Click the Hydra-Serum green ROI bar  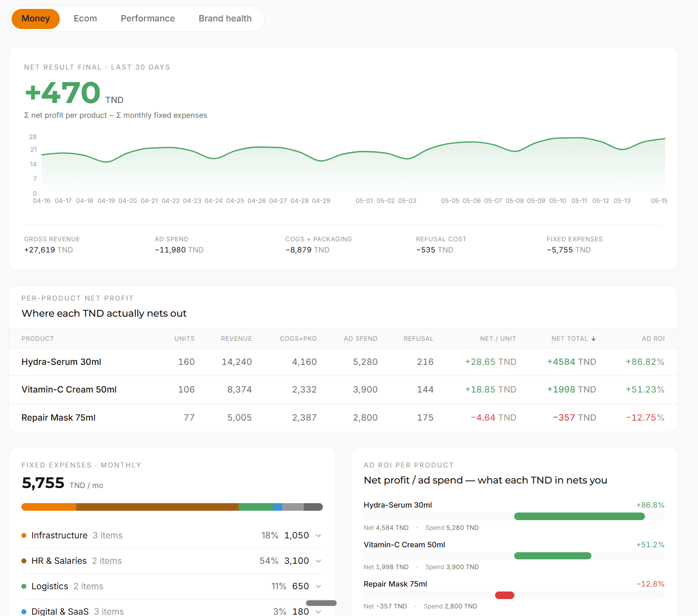coord(579,517)
